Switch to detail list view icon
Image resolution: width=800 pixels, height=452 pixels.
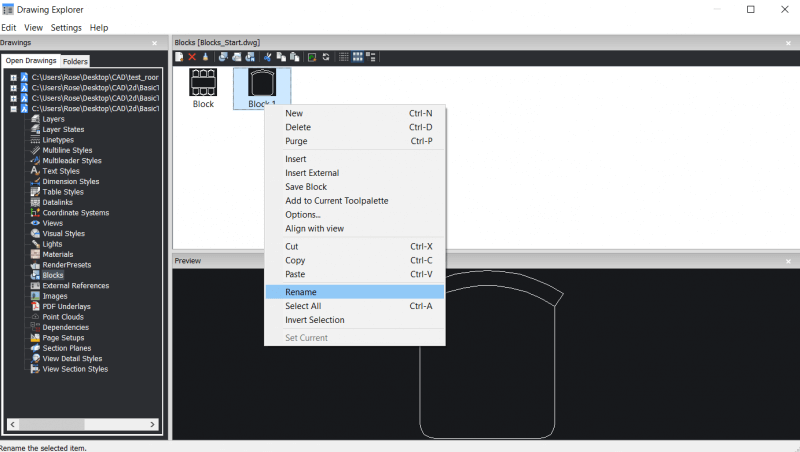344,57
